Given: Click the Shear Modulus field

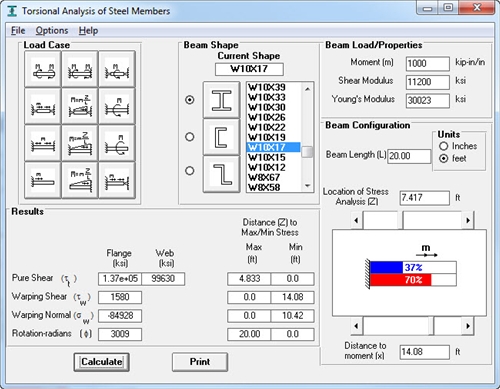Looking at the screenshot, I should [x=428, y=82].
